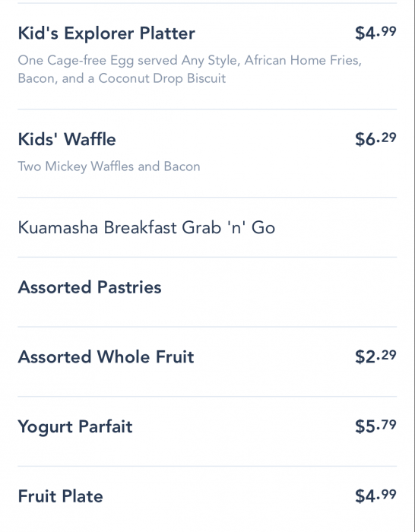Viewport: 415px width, 532px height.
Task: Click the Two Mickey Waffles and Bacon description
Action: click(109, 166)
